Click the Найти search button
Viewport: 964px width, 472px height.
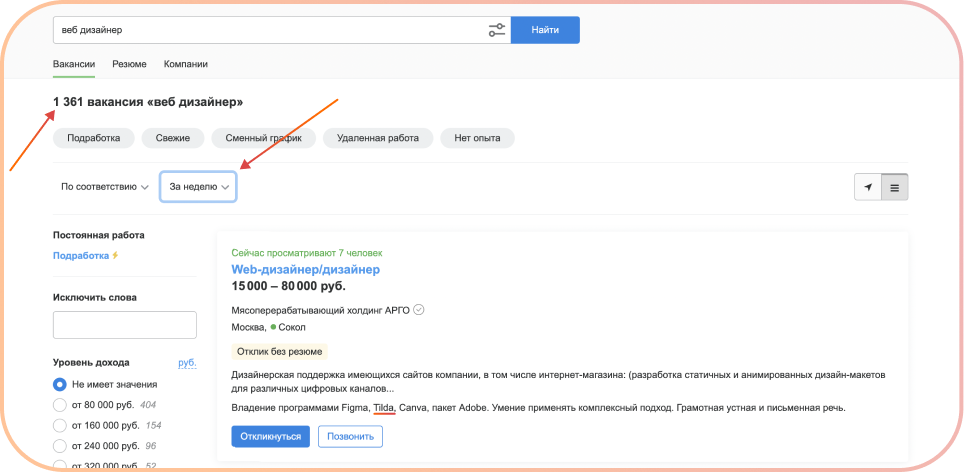[545, 30]
